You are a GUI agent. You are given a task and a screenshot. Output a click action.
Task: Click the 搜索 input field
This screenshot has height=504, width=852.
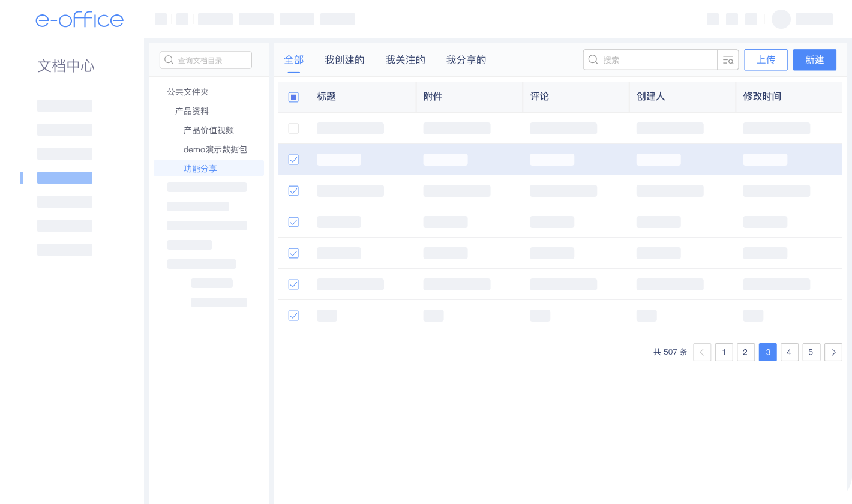[650, 60]
